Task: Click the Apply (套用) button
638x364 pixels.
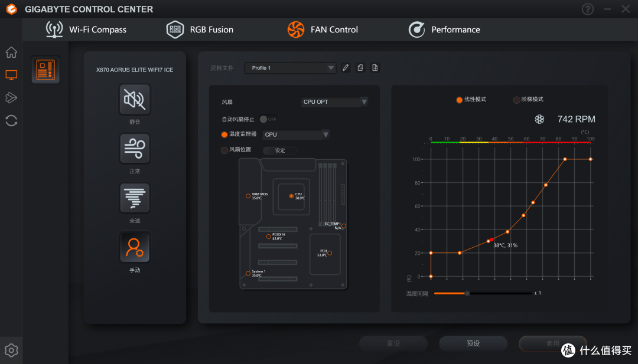Action: [552, 343]
